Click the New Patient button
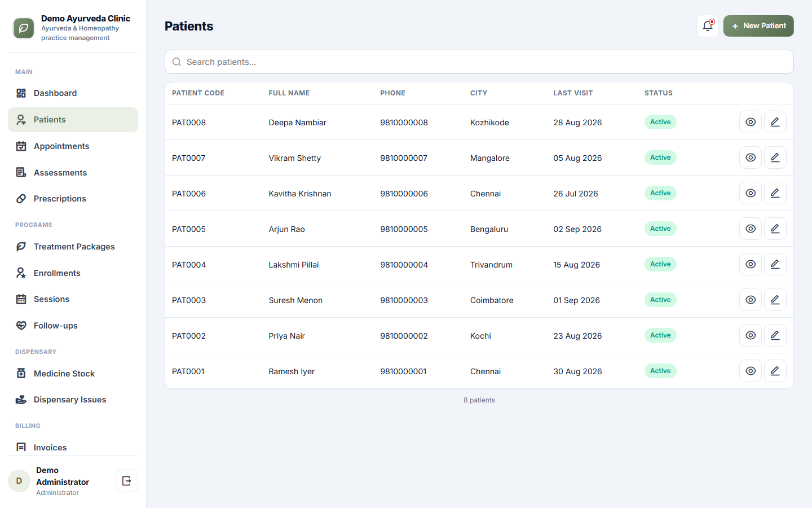 coord(758,26)
